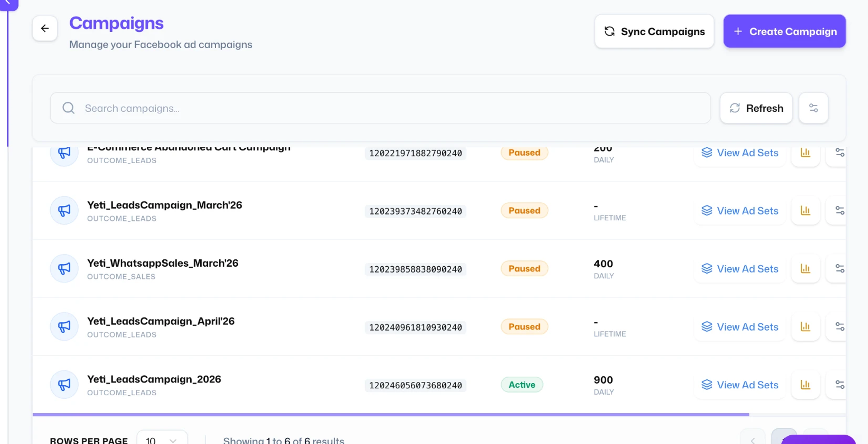Open analytics chart for Yeti_WhatsappSales_March'26

point(806,269)
